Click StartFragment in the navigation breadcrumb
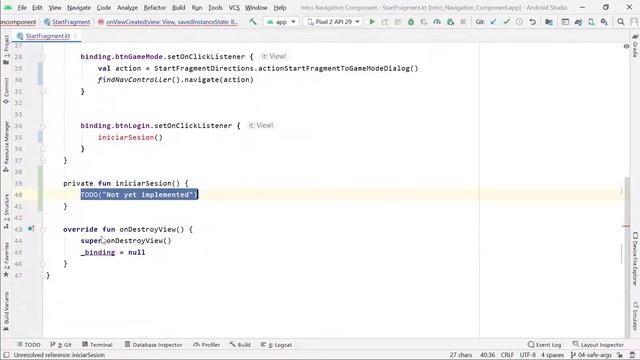640x360 pixels. tap(67, 22)
